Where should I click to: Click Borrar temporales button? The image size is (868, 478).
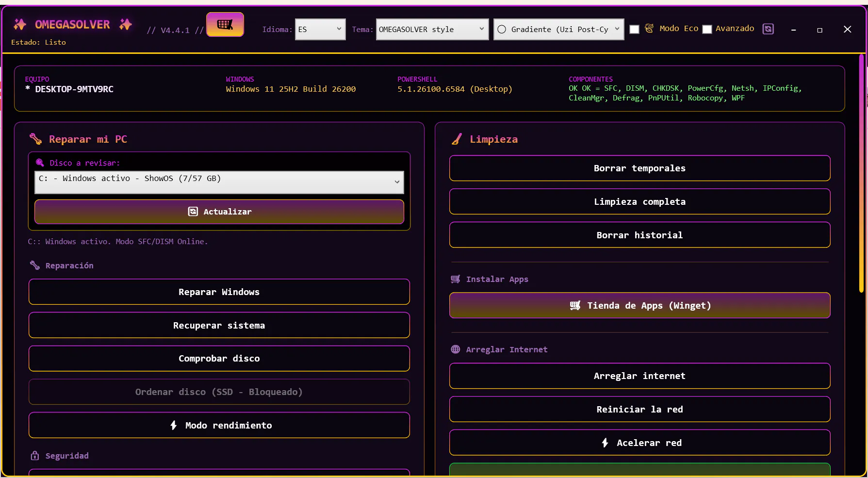[640, 168]
